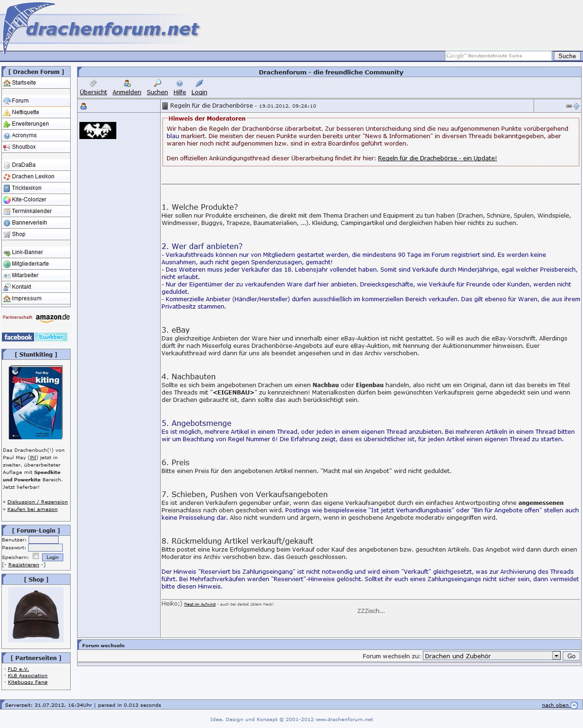Screen dimensions: 583x728
Task: Select Terminkalender in the sidebar menu
Action: (x=32, y=211)
